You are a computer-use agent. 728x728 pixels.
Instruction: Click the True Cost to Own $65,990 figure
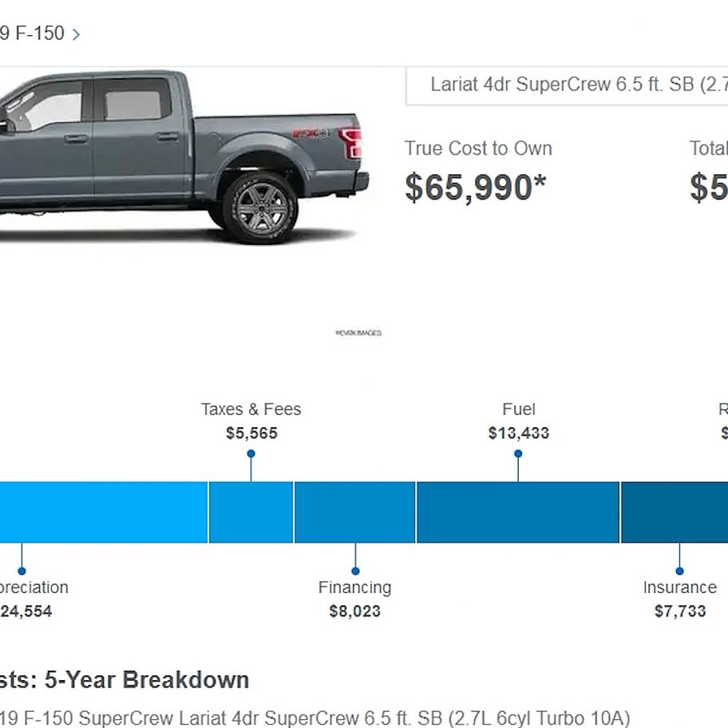(x=476, y=188)
